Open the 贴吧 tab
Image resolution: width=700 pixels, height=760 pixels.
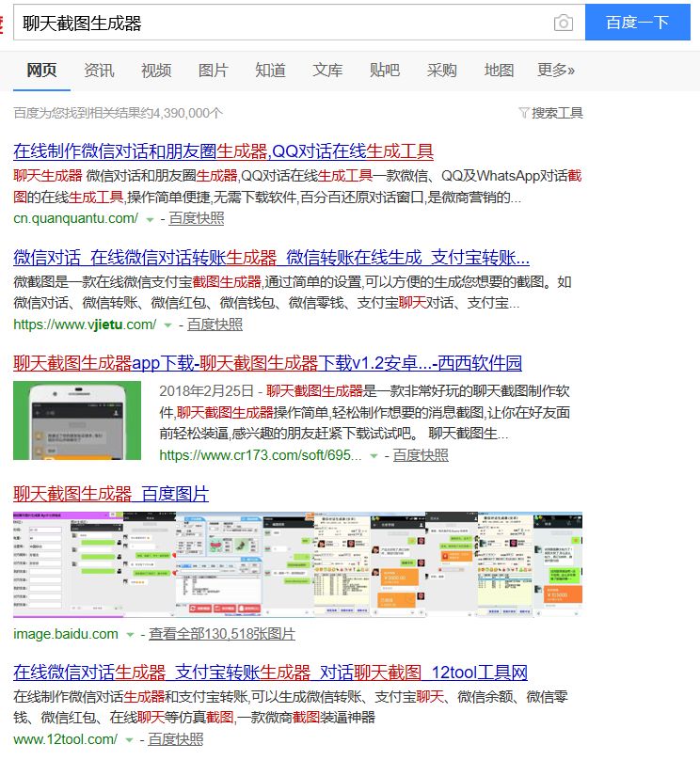(x=385, y=71)
